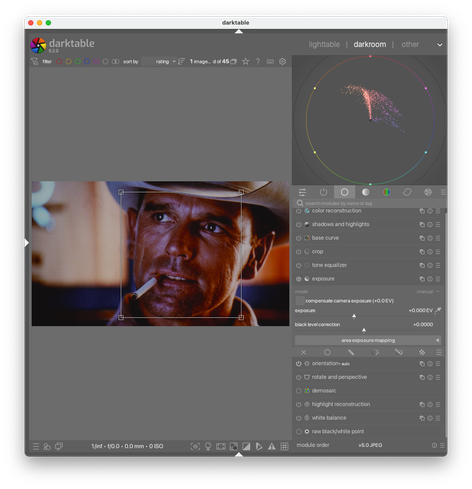This screenshot has height=489, width=472.
Task: Expand the view selector chevron
Action: coord(440,45)
